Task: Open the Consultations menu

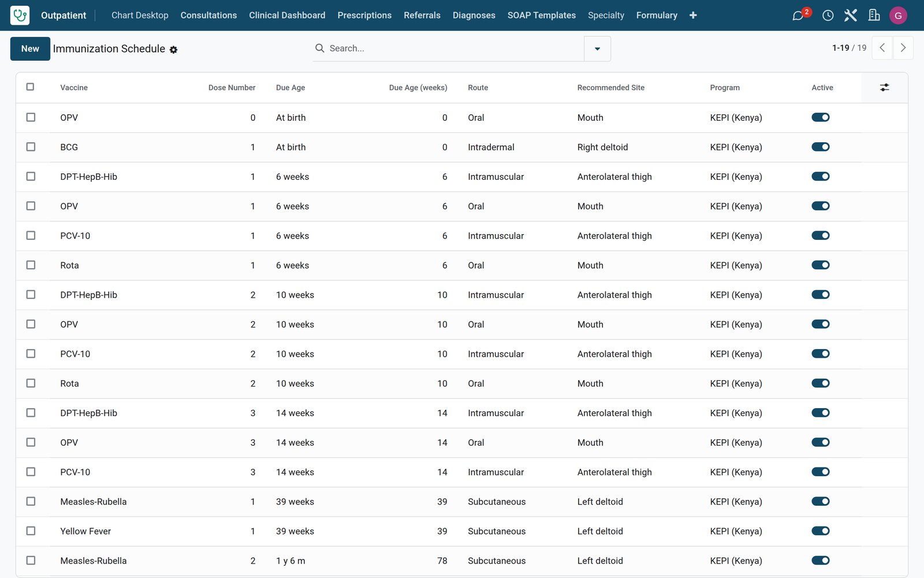Action: [x=208, y=15]
